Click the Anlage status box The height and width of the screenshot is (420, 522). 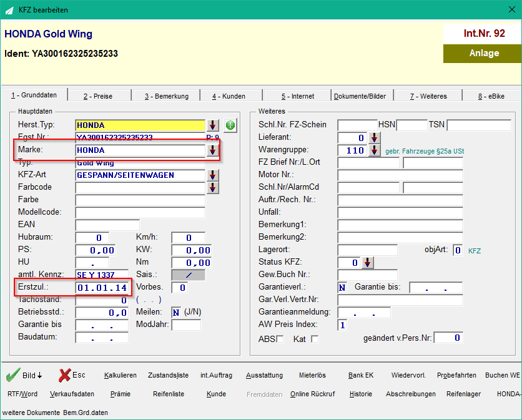pyautogui.click(x=482, y=53)
